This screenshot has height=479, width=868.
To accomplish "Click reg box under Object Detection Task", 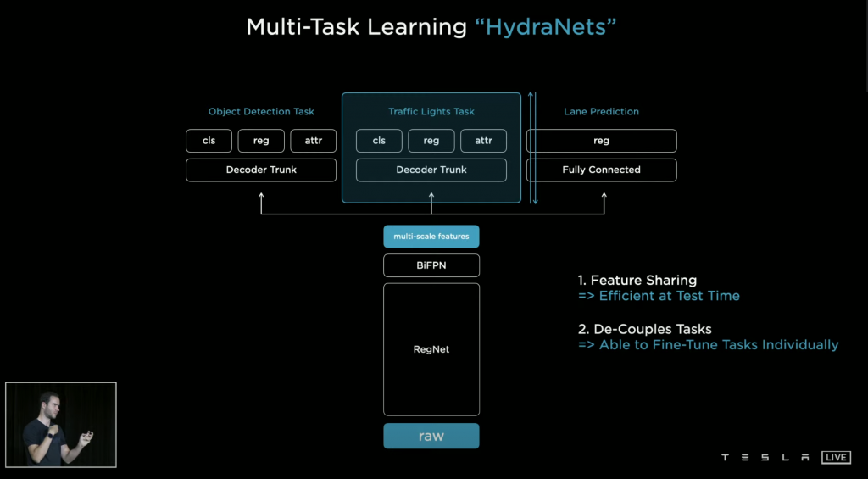I will tap(261, 141).
